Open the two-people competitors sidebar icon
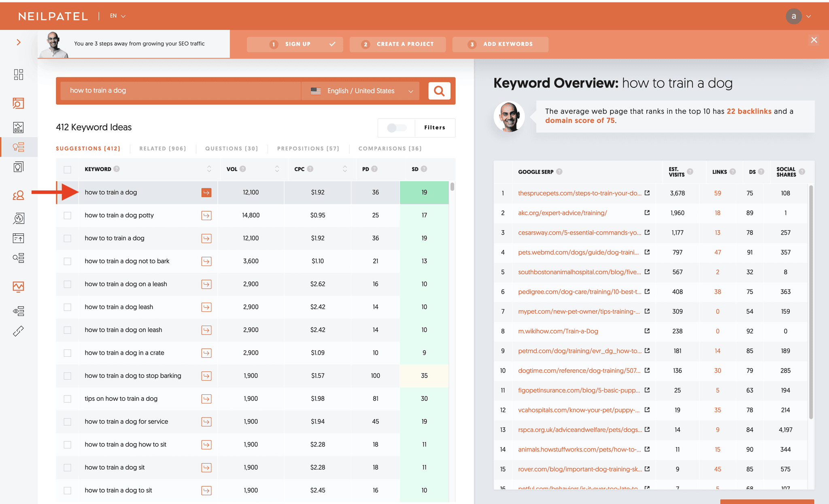This screenshot has width=829, height=504. coord(19,196)
